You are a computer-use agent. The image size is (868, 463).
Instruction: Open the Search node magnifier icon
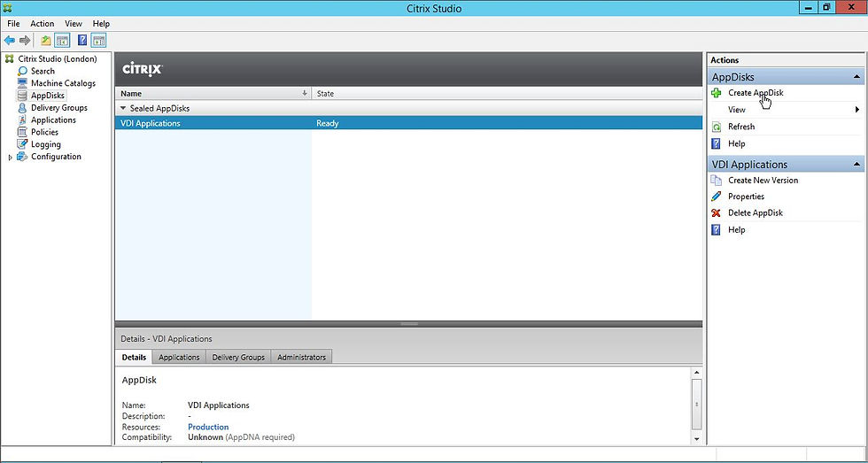click(x=22, y=71)
